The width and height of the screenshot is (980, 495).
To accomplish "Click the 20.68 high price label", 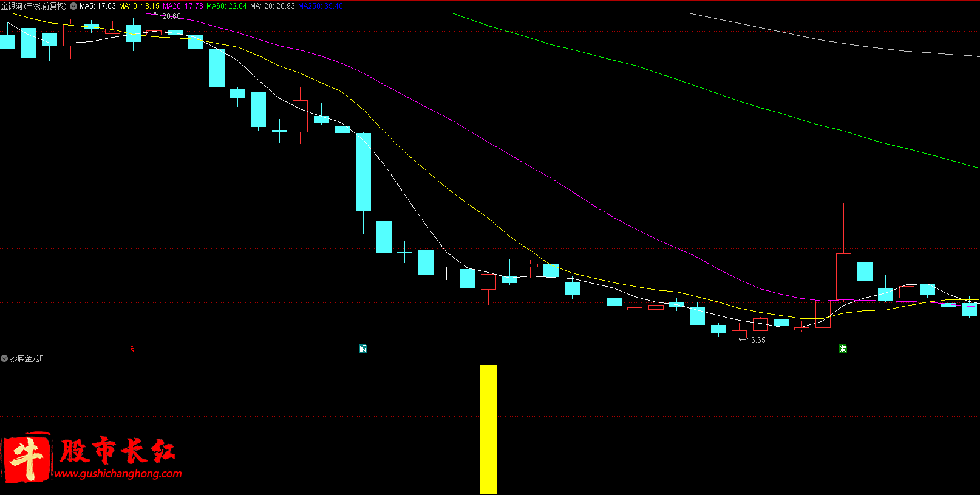I will pos(171,16).
